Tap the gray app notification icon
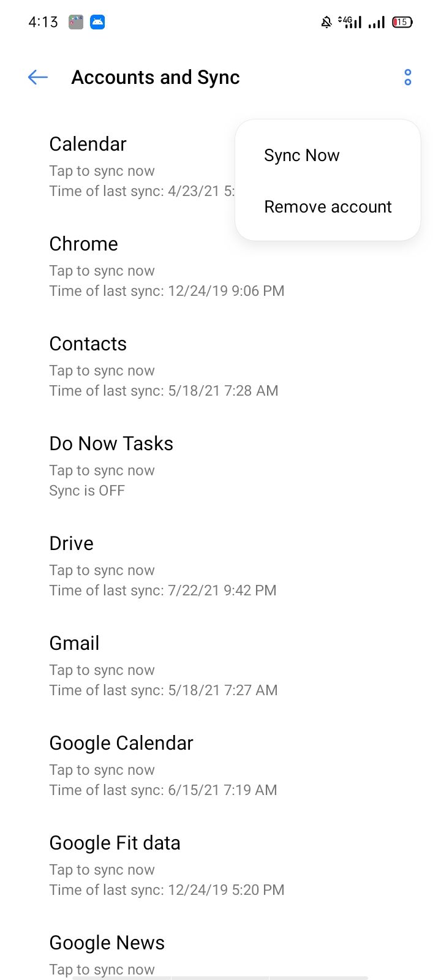 coord(76,23)
